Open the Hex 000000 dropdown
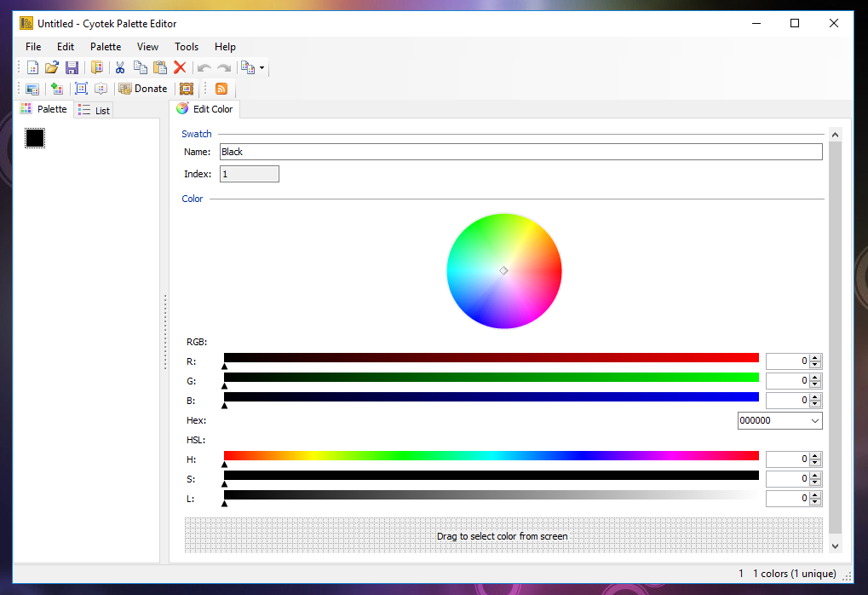The height and width of the screenshot is (595, 868). click(x=815, y=420)
